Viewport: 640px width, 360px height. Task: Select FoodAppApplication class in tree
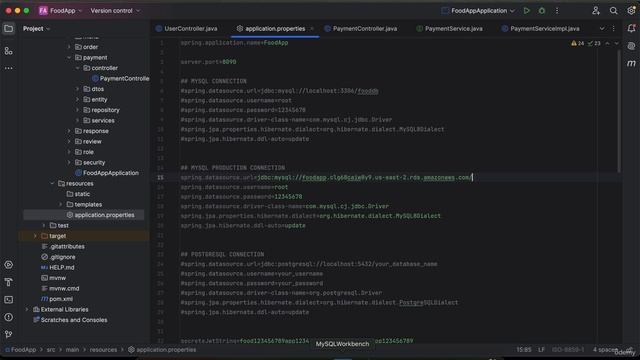(107, 173)
